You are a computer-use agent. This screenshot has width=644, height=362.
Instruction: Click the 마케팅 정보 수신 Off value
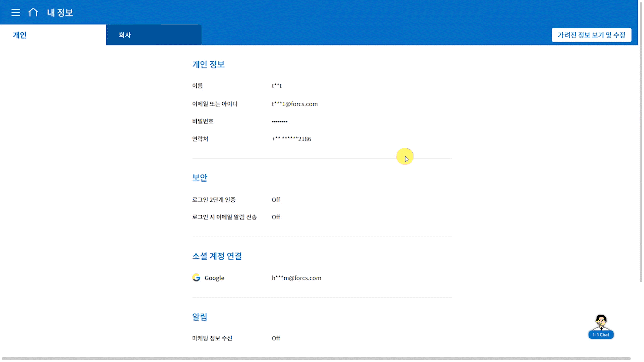(x=276, y=338)
